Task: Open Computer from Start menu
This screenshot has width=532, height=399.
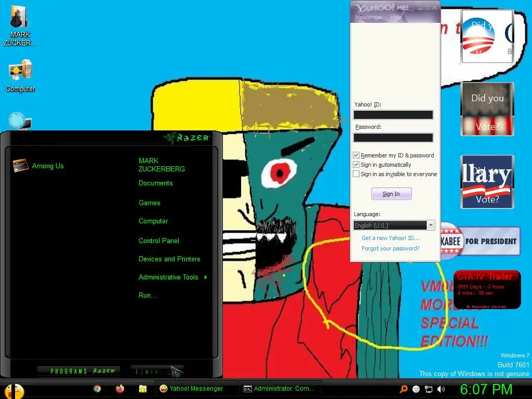Action: tap(153, 221)
